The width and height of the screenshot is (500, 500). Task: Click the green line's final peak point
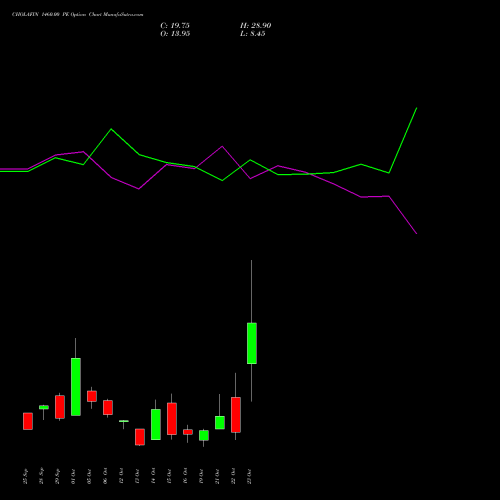[416, 108]
